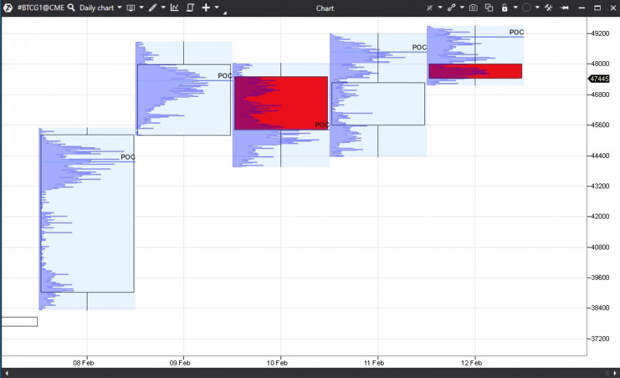Click the scroll right arrow at bottom
This screenshot has width=620, height=378.
coord(614,373)
